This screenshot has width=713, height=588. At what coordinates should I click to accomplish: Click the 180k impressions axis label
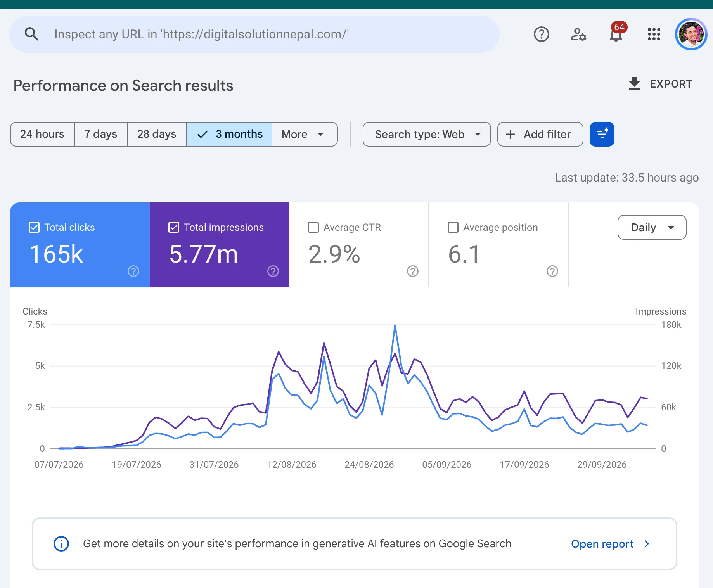(671, 325)
